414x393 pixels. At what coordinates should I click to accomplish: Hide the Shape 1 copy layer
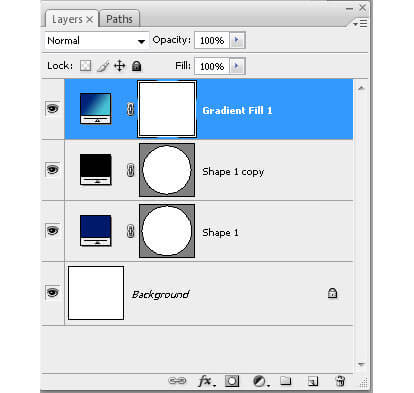pos(52,170)
